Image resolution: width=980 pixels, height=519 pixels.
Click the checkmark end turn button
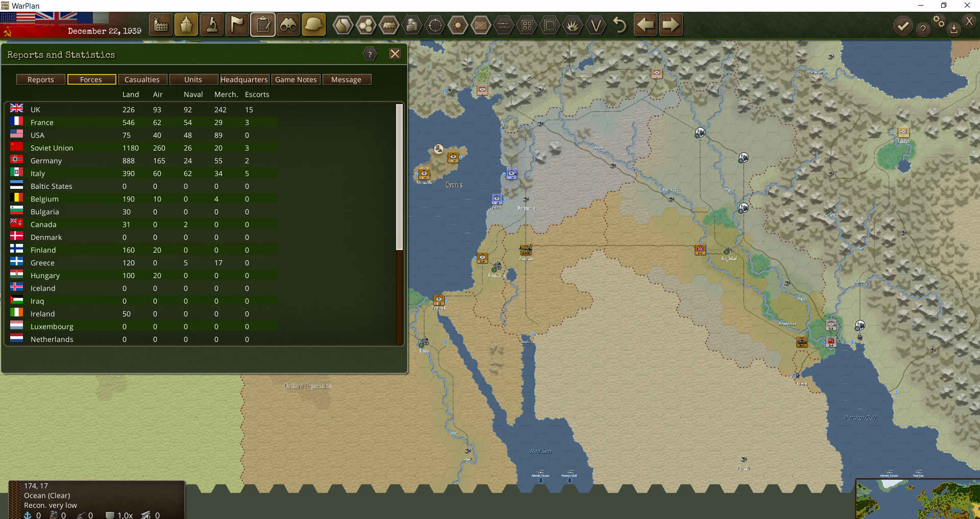coord(903,26)
